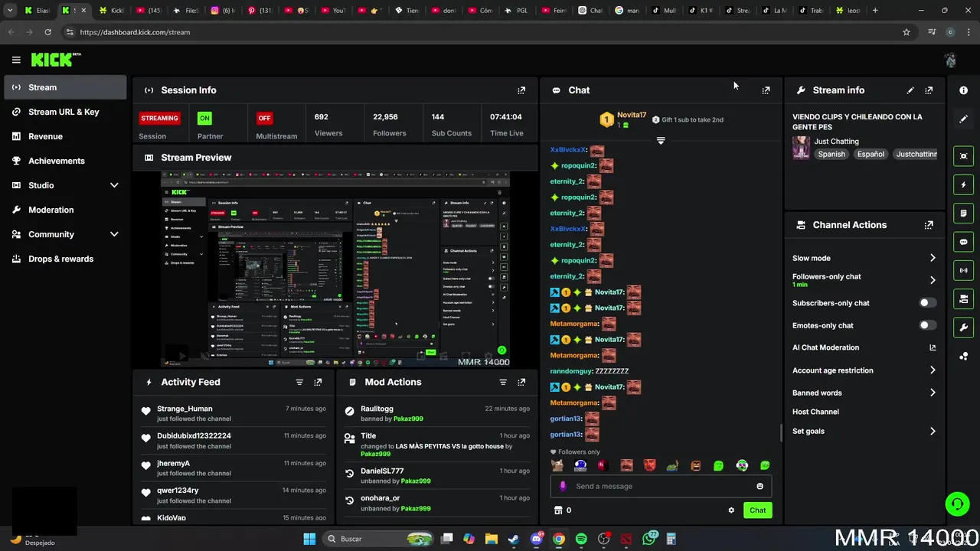Click the pencil icon in right rail
Screen dimensions: 980x551
[x=963, y=119]
